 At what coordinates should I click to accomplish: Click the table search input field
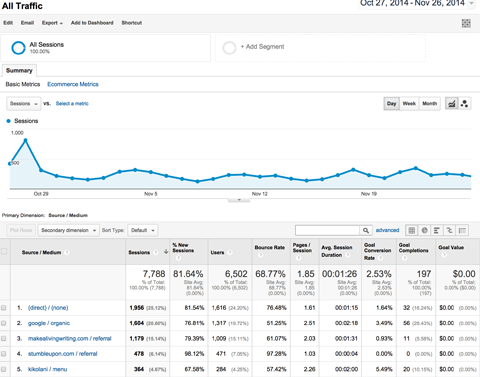pos(327,230)
